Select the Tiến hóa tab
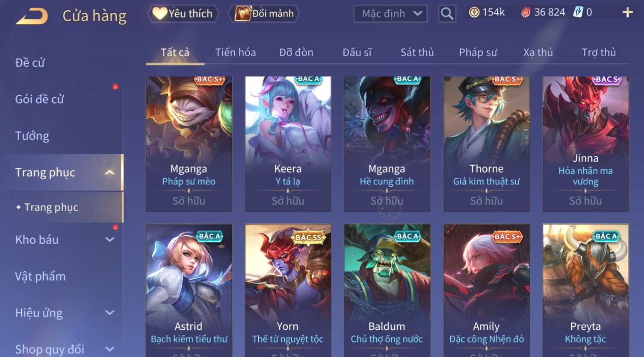 point(235,53)
